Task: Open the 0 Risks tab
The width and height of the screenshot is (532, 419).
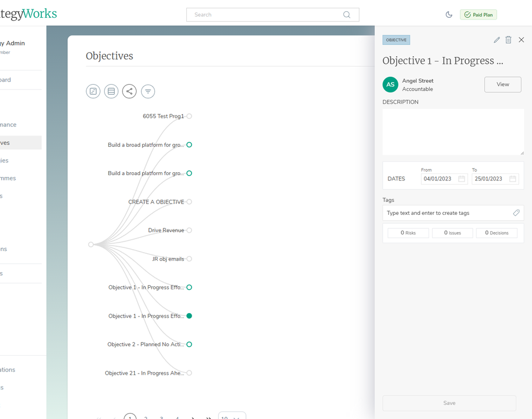Action: click(408, 233)
